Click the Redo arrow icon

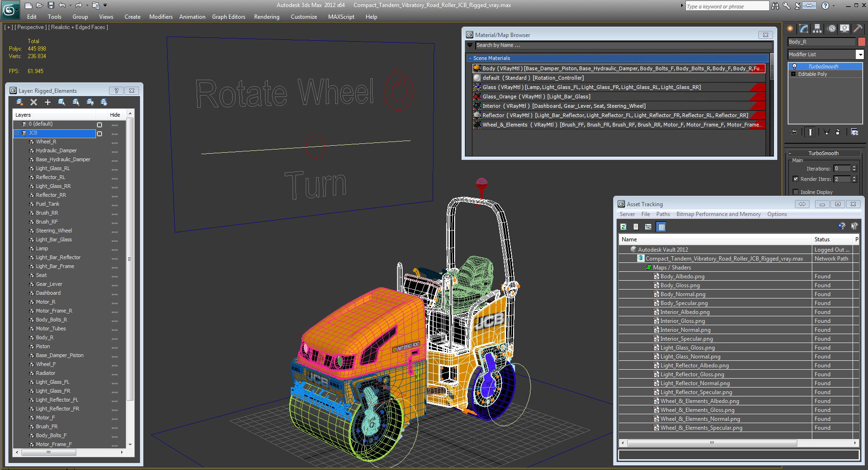[79, 6]
